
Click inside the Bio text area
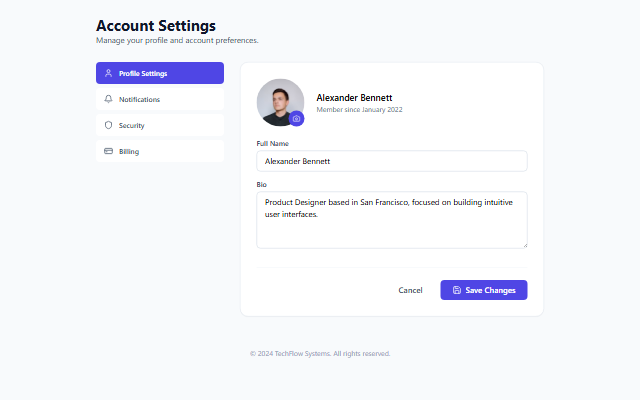[391, 220]
